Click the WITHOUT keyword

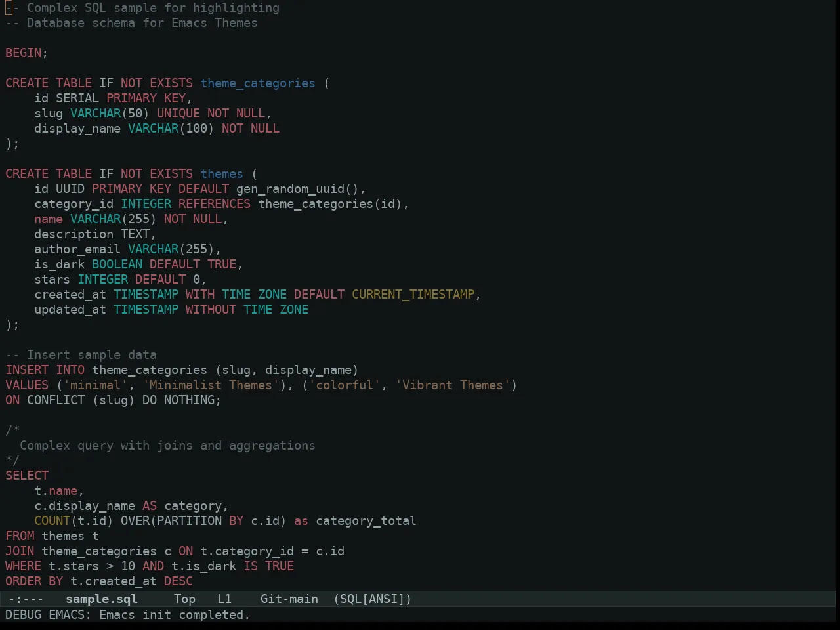pyautogui.click(x=211, y=310)
